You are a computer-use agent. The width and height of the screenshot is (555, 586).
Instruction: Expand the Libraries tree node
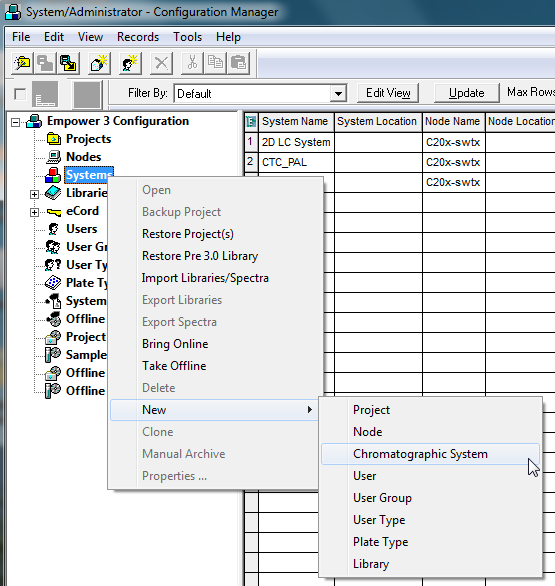34,194
